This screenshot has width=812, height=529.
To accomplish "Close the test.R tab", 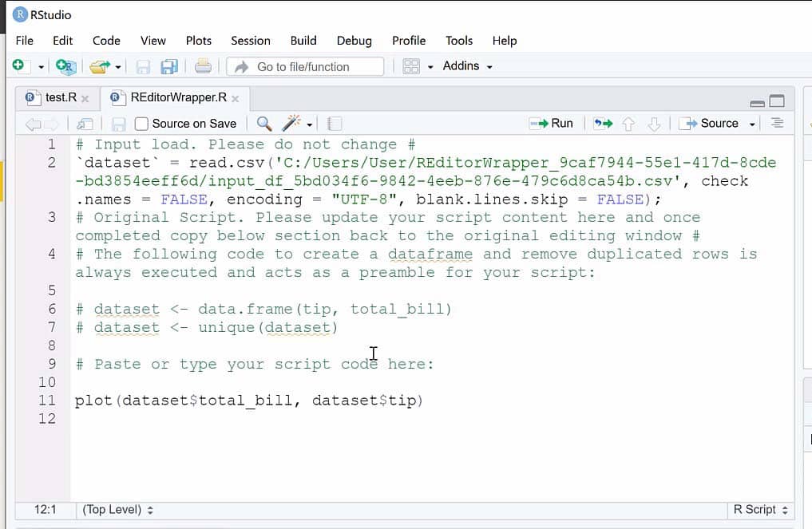I will point(85,98).
